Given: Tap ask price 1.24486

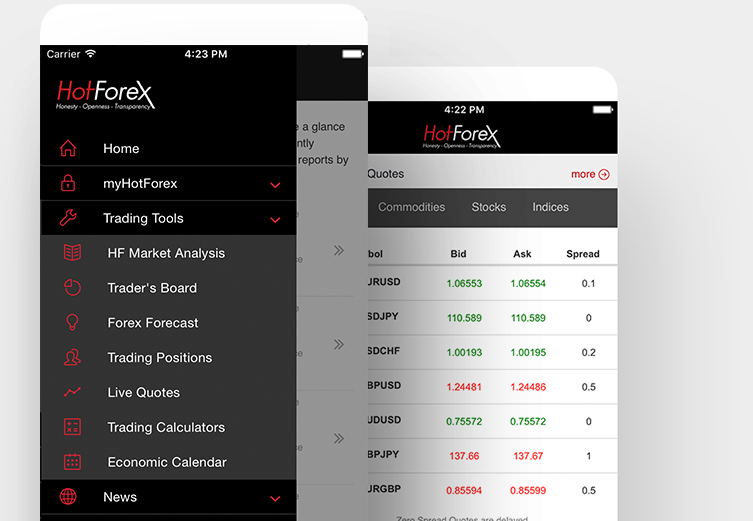Looking at the screenshot, I should [528, 387].
